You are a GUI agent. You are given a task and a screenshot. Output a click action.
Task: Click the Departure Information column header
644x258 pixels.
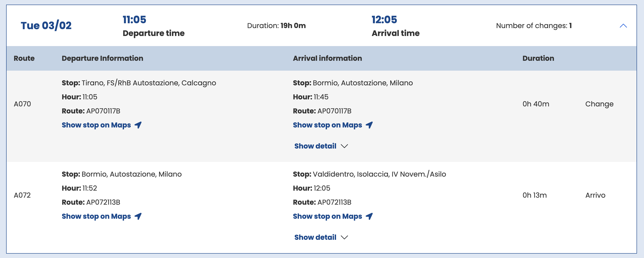pos(102,58)
